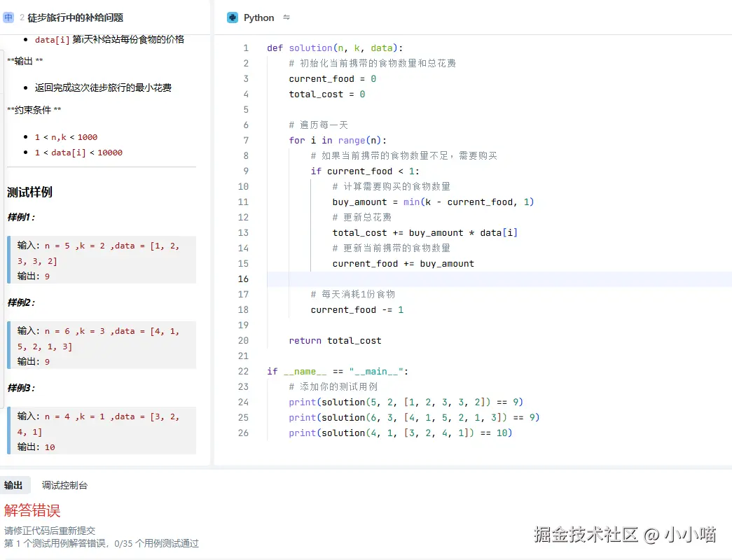Click the language switch arrows next to Python

286,17
